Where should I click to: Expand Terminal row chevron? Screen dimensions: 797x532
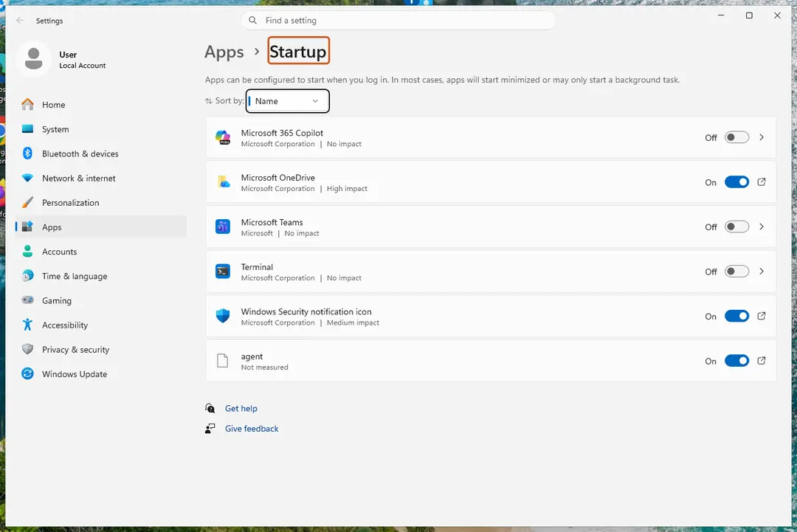762,272
